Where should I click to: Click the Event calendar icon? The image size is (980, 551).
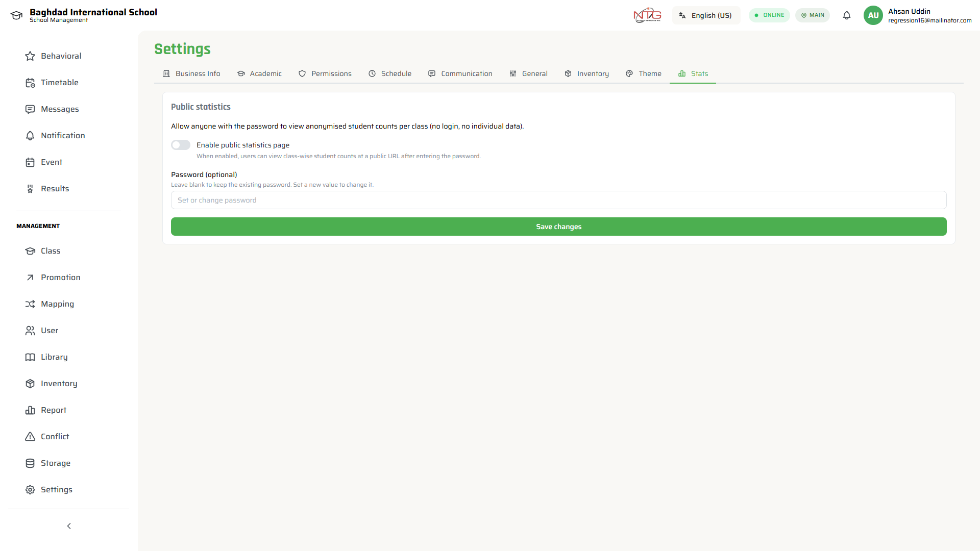coord(30,162)
